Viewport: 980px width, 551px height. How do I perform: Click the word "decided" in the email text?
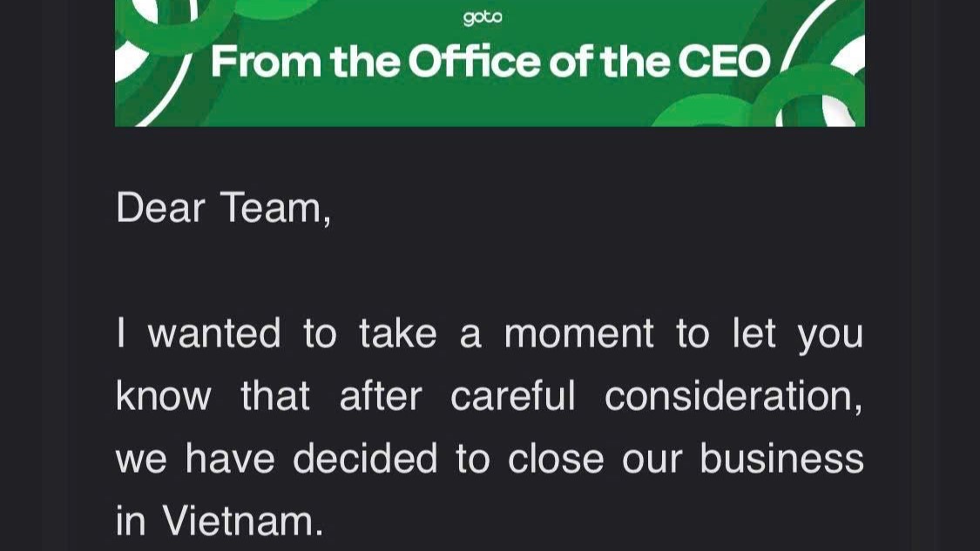pos(365,459)
